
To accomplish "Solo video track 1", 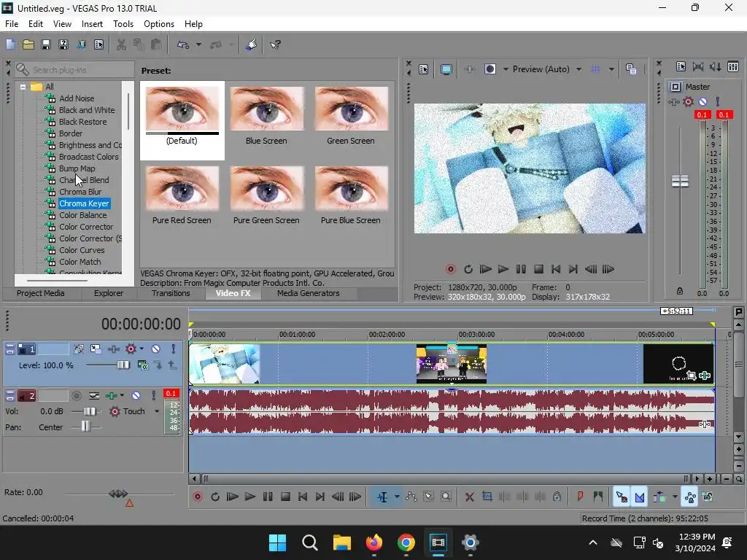I will click(x=174, y=349).
